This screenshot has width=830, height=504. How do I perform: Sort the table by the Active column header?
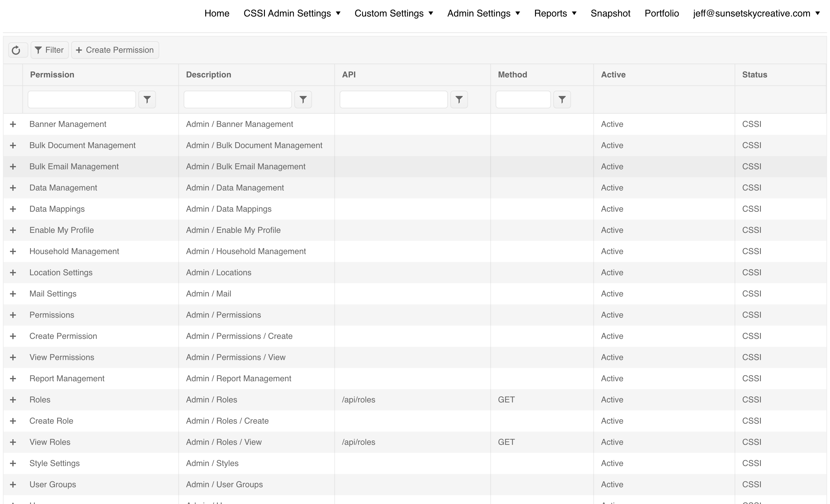pos(612,74)
